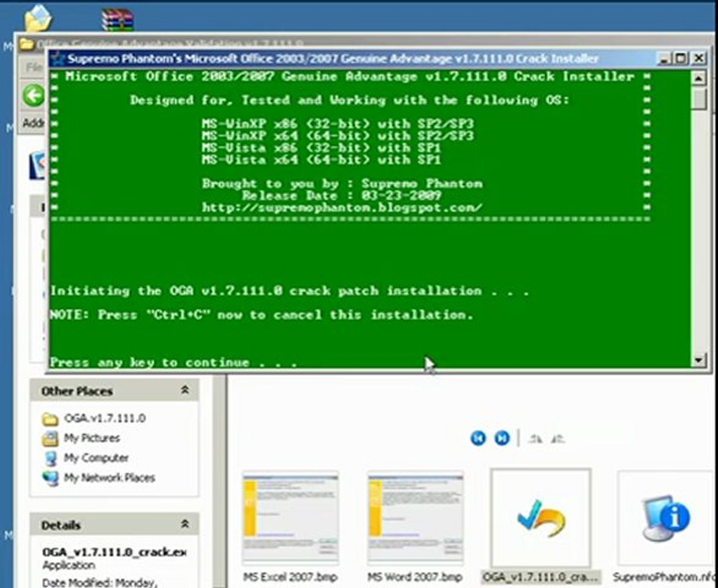Select the WinRAR archive icon on desktop
This screenshot has height=588, width=718.
tap(117, 20)
